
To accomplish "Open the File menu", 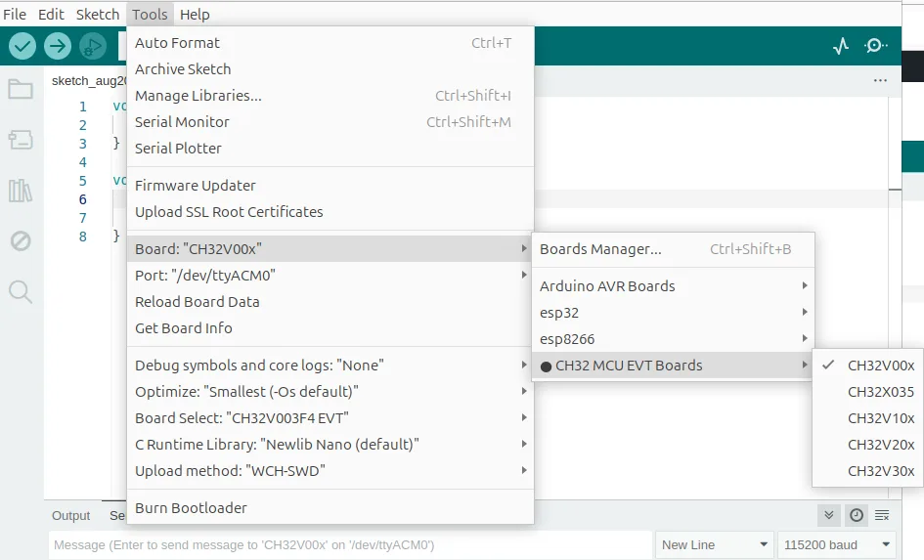I will click(15, 14).
